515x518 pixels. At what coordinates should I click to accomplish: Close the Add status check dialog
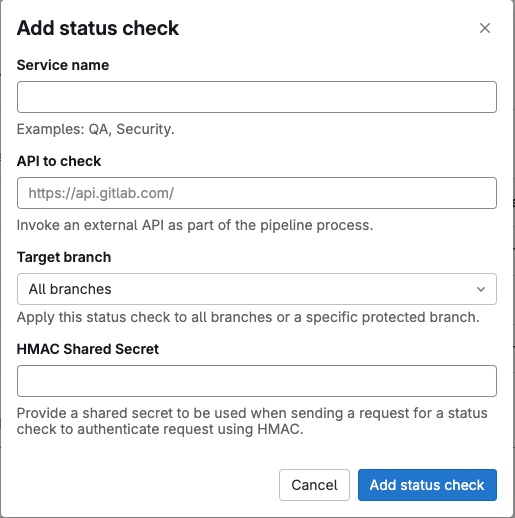485,28
